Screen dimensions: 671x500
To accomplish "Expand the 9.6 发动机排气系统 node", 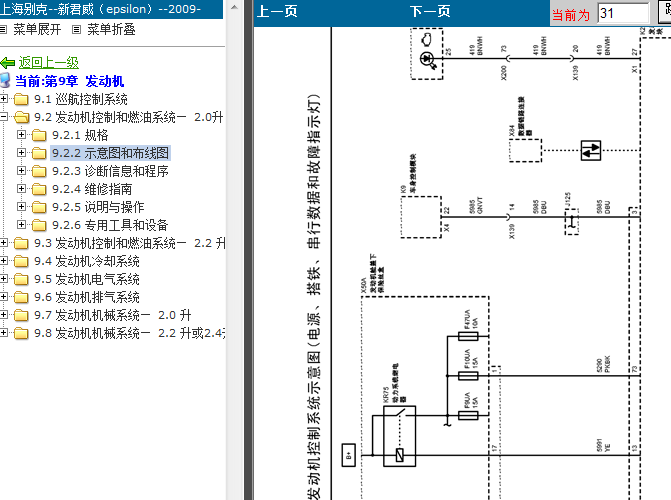I will coord(3,297).
